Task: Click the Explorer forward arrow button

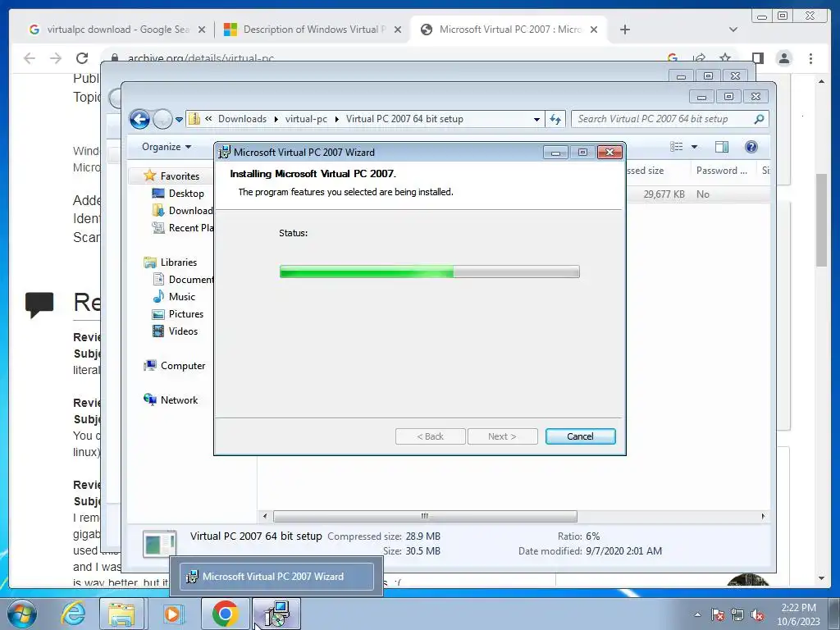Action: point(162,119)
